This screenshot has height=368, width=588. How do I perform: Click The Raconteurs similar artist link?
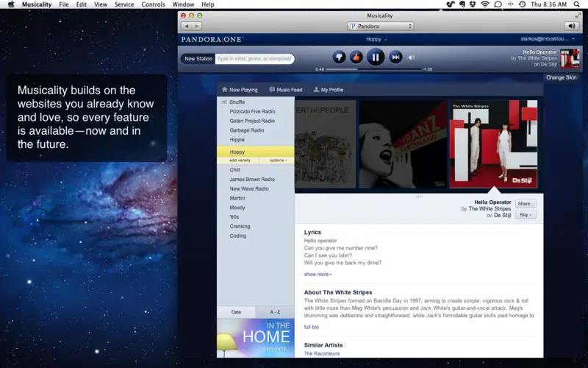pos(322,353)
